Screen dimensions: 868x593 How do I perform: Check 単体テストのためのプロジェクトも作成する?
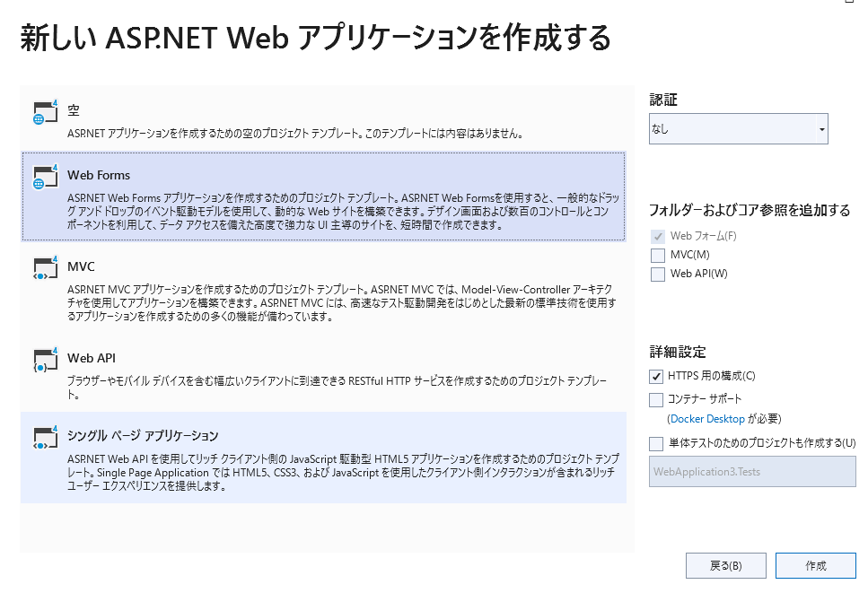pyautogui.click(x=654, y=443)
